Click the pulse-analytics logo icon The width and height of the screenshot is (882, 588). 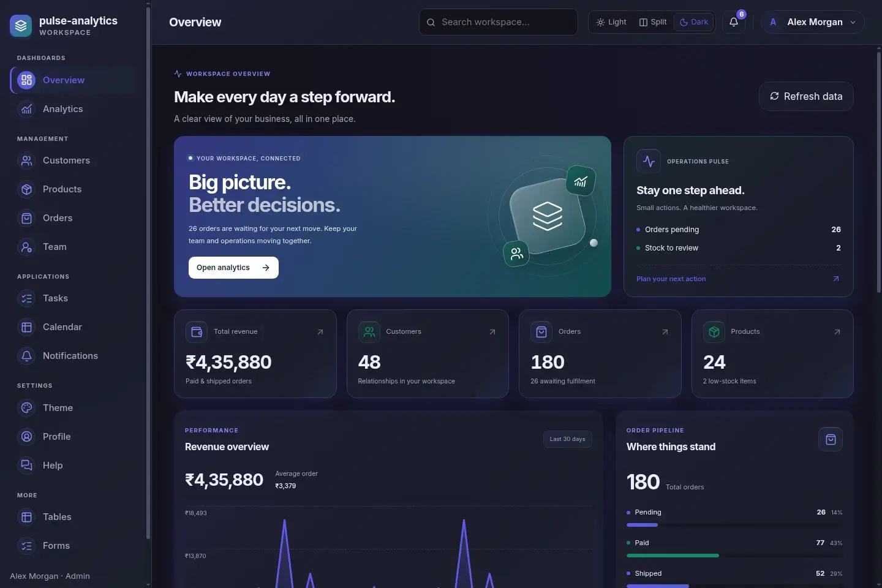pyautogui.click(x=21, y=26)
